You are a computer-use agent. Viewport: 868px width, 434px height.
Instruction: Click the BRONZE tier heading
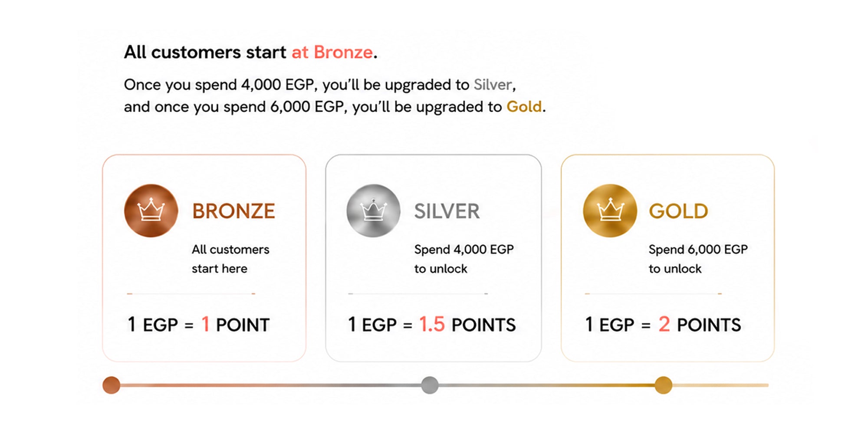pos(233,211)
